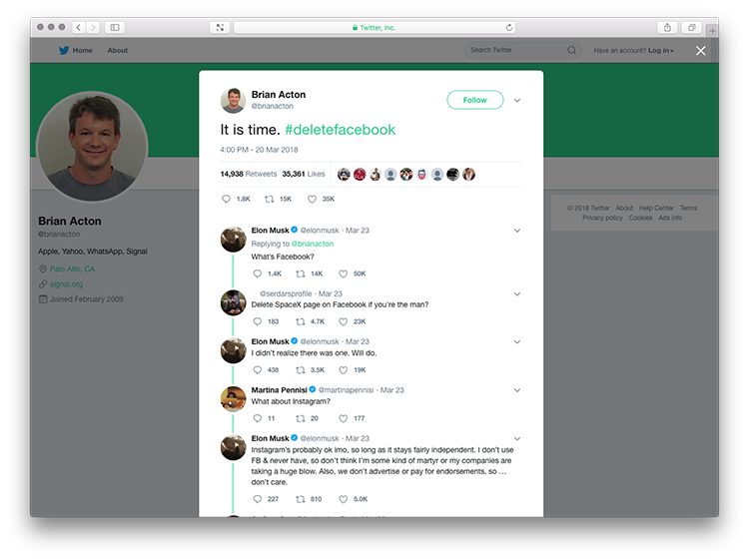
Task: Follow Brian Acton
Action: coord(474,100)
